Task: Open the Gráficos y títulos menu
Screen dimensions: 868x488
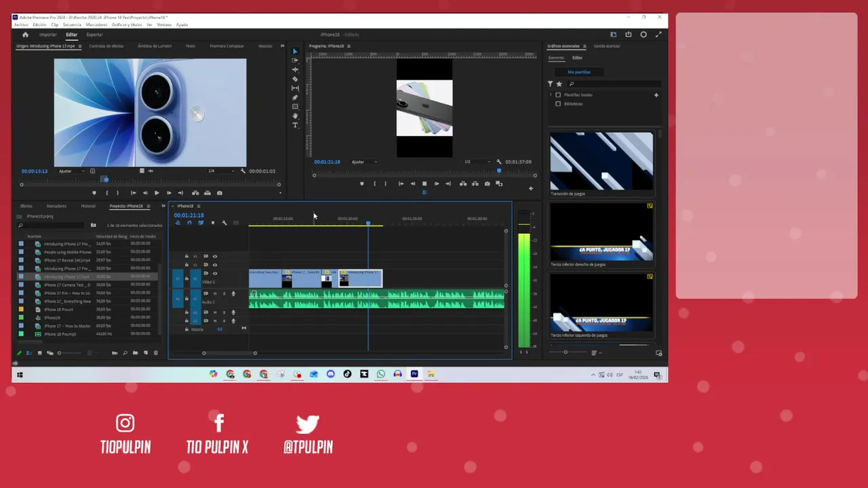Action: [x=127, y=24]
